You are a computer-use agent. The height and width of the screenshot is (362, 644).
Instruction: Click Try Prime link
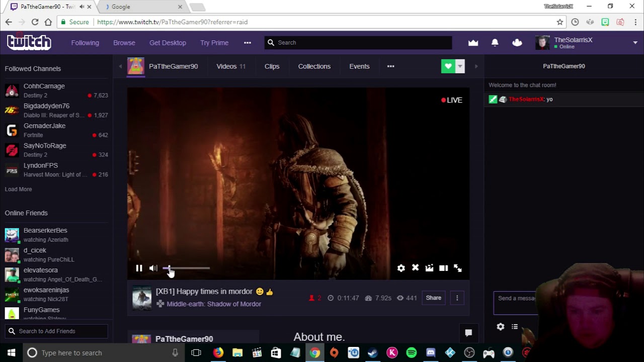click(x=214, y=43)
